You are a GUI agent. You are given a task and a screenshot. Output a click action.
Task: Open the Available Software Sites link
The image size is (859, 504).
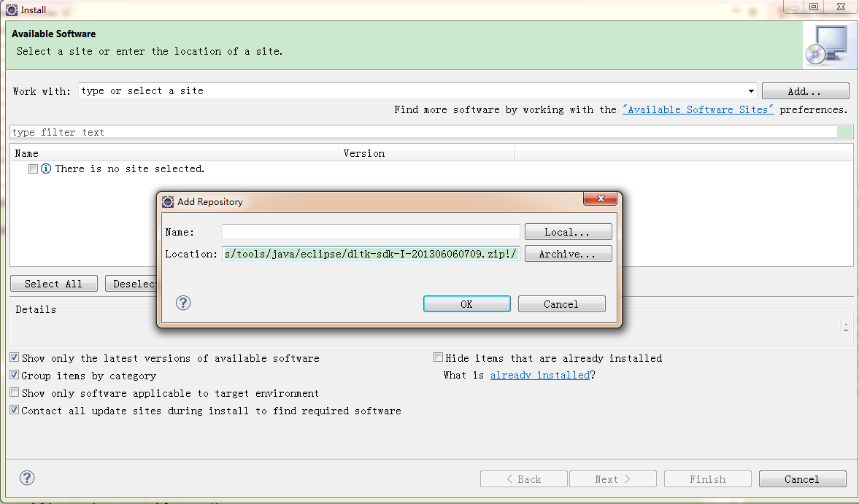click(x=698, y=109)
